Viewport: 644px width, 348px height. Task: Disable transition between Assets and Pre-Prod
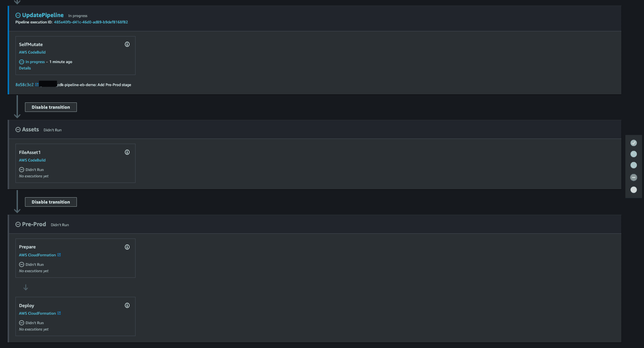click(x=51, y=202)
